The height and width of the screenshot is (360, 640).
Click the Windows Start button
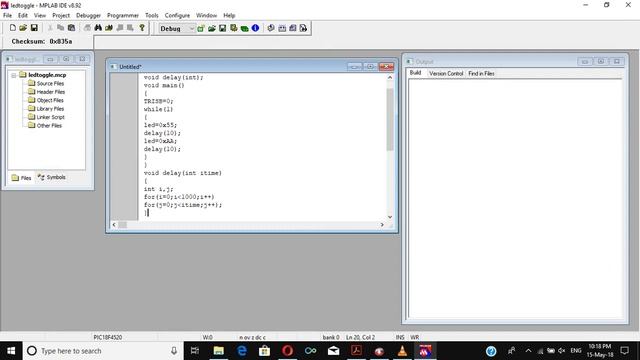[x=11, y=351]
